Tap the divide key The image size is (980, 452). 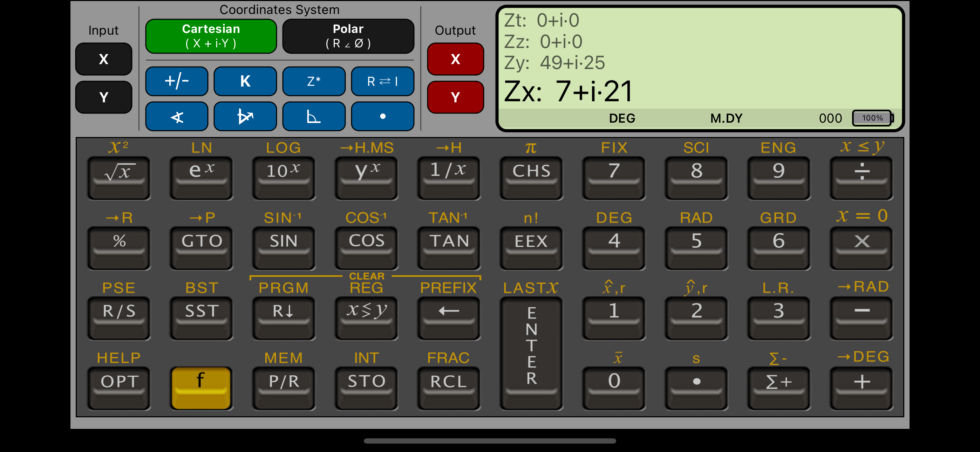tap(862, 178)
